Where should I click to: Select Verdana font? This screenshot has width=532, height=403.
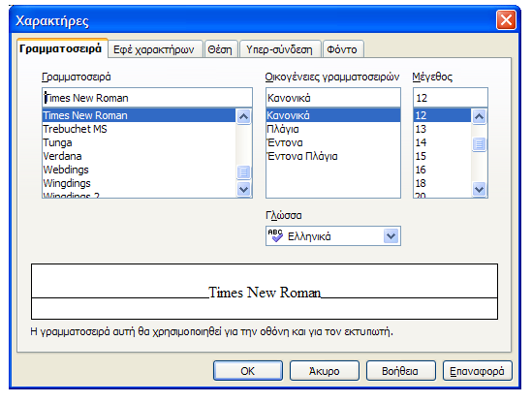(x=139, y=156)
